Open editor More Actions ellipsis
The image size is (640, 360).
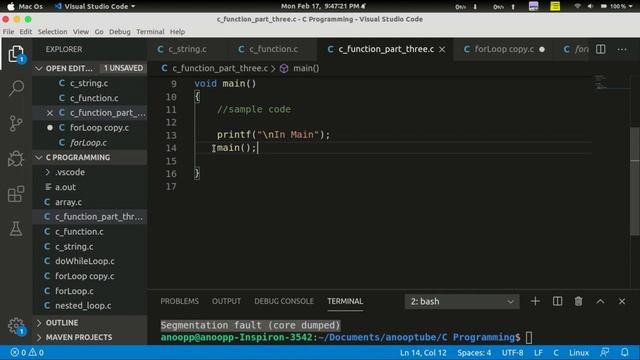[622, 49]
